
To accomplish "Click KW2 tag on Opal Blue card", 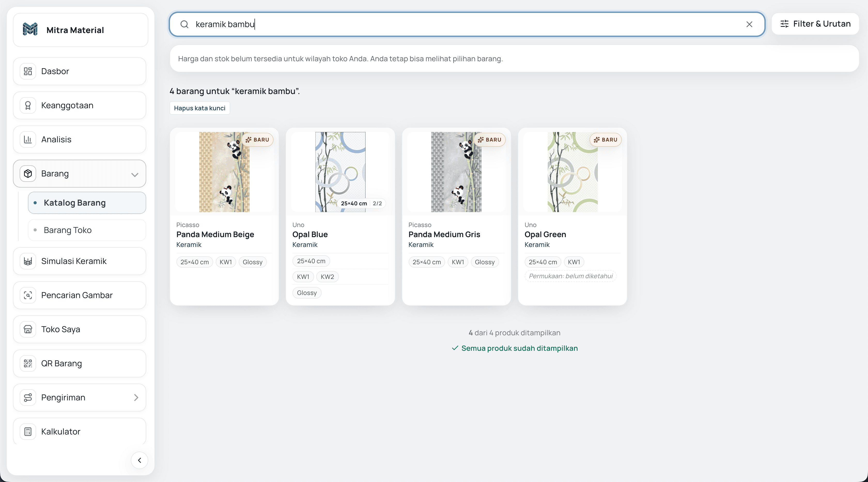I will point(327,277).
